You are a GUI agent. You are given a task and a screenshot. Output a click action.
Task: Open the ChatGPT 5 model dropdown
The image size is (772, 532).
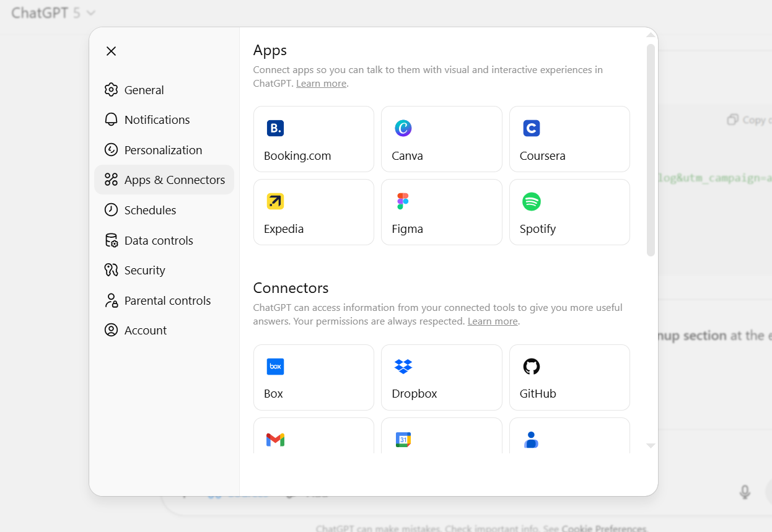point(53,12)
